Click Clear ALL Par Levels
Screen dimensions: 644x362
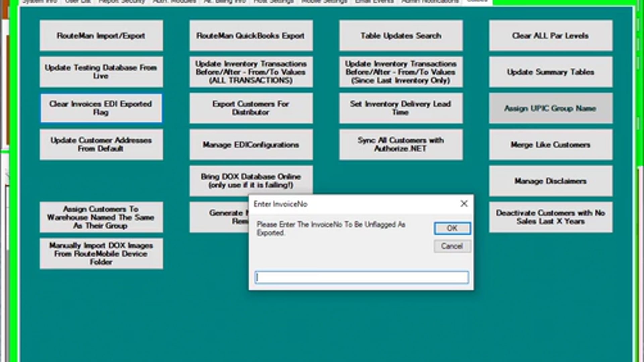[x=550, y=36]
